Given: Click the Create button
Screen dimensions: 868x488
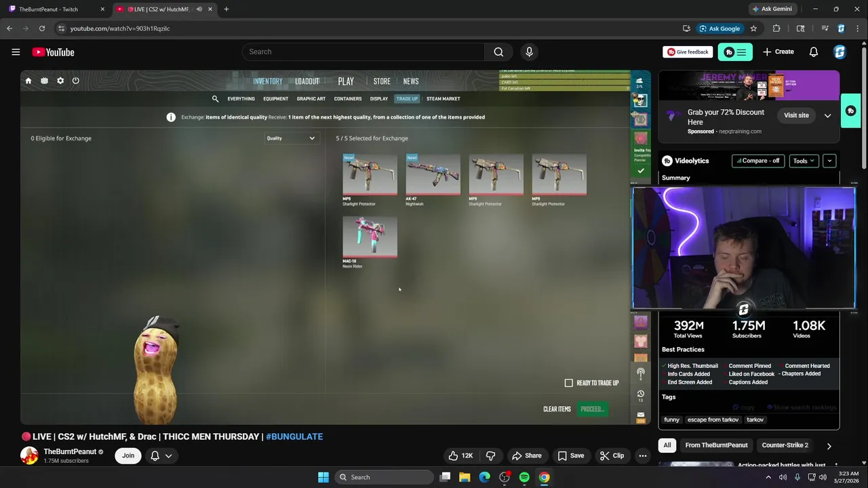Looking at the screenshot, I should pos(778,52).
